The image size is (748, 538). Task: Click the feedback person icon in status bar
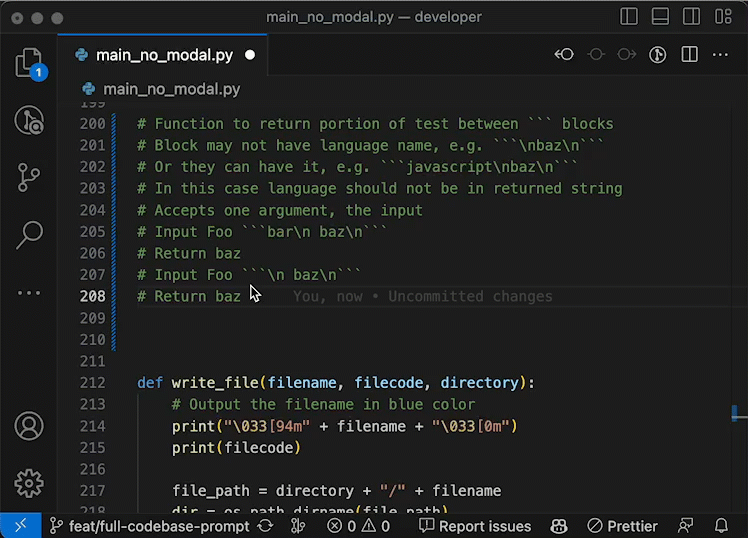(685, 526)
